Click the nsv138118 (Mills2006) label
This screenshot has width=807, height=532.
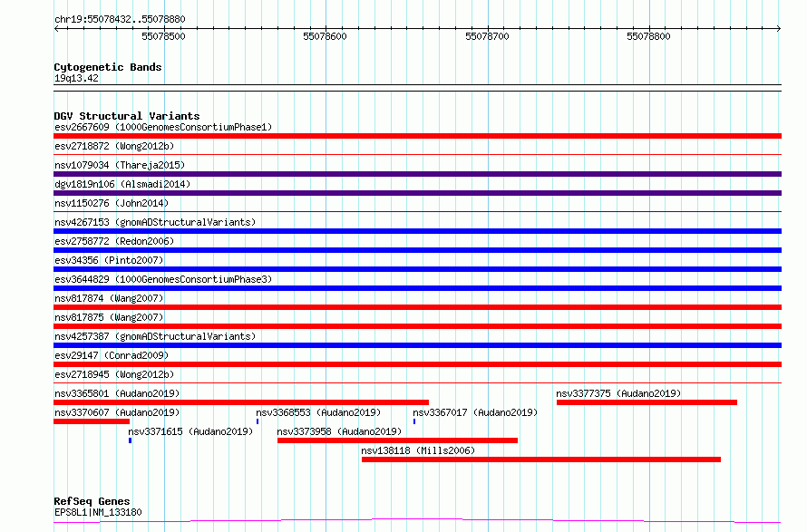418,450
